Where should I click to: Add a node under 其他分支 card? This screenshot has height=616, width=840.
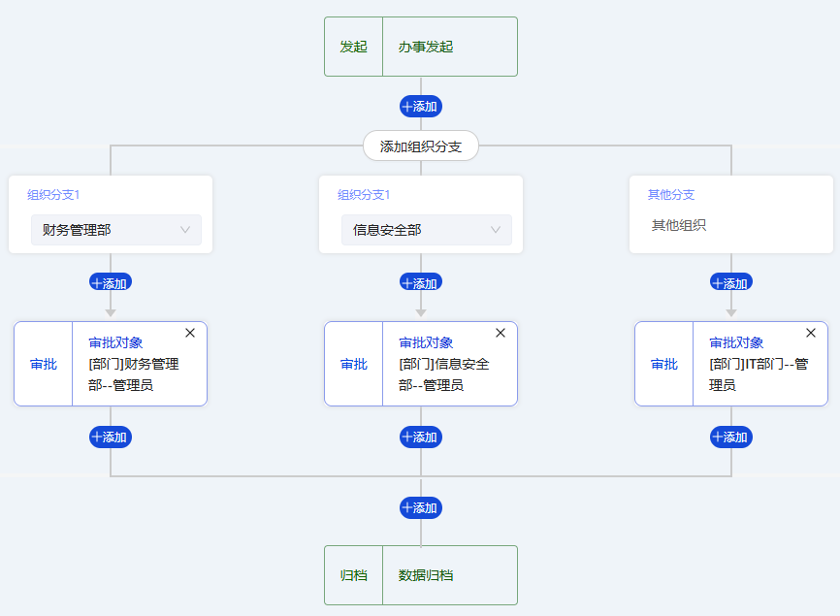(731, 283)
